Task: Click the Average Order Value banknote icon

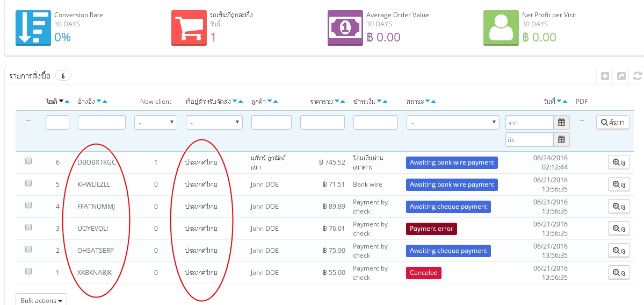Action: (x=345, y=27)
